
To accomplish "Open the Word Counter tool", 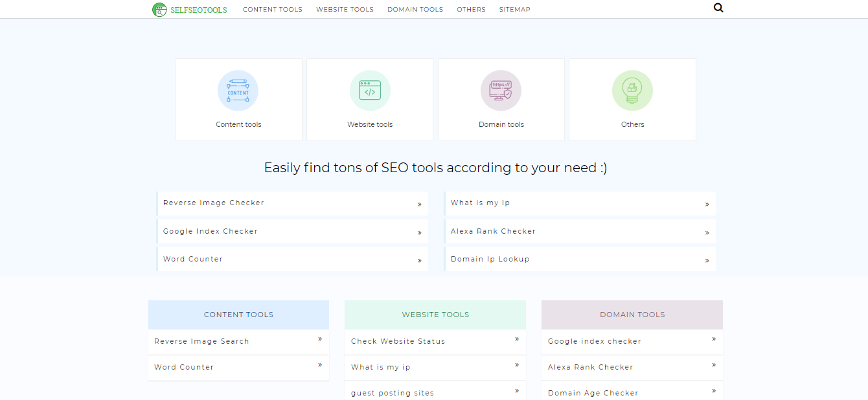I will coord(192,258).
